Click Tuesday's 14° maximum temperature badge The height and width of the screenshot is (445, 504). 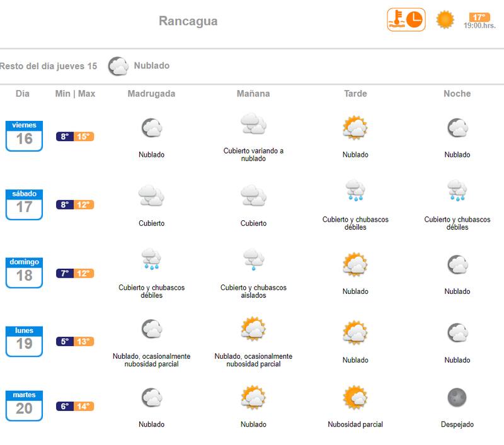click(84, 407)
